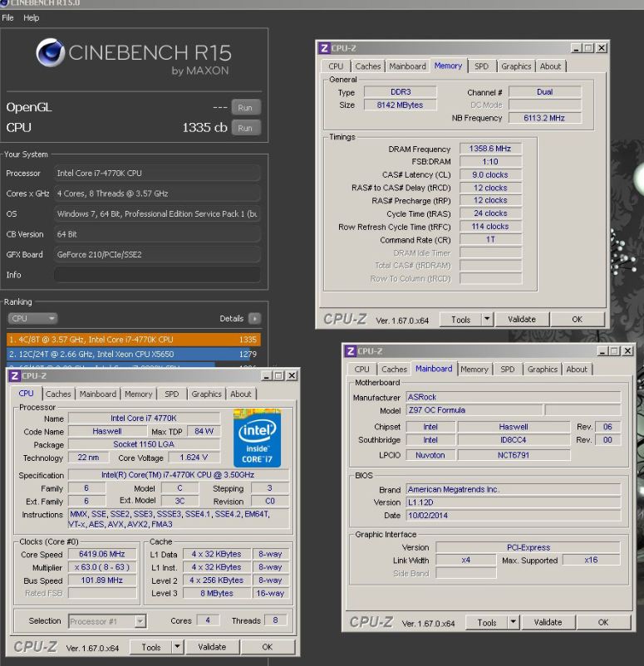This screenshot has width=644, height=666.
Task: Switch to About tab in front CPU-Z window
Action: 241,394
